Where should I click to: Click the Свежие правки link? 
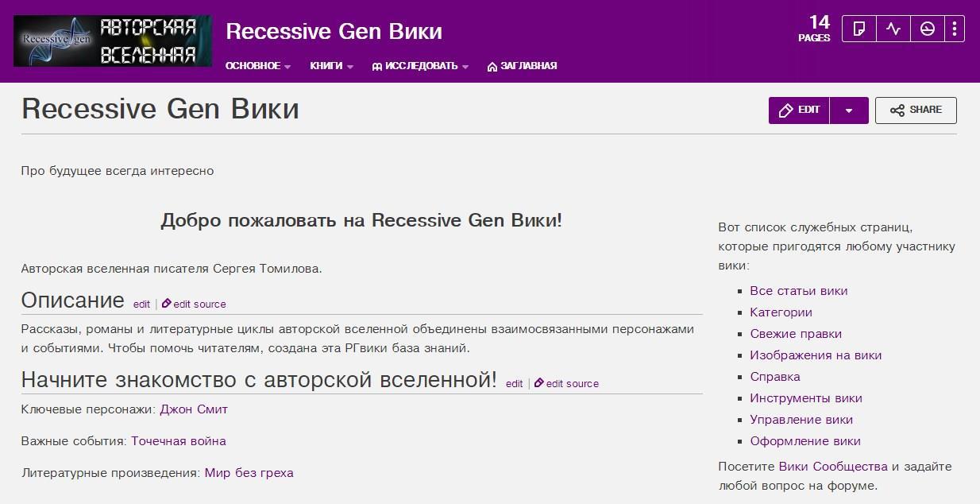[x=796, y=334]
